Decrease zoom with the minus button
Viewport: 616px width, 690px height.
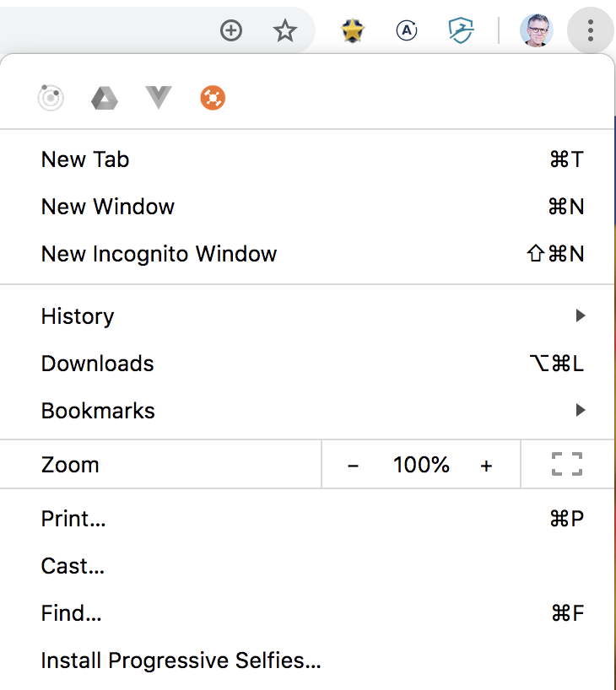pos(353,465)
